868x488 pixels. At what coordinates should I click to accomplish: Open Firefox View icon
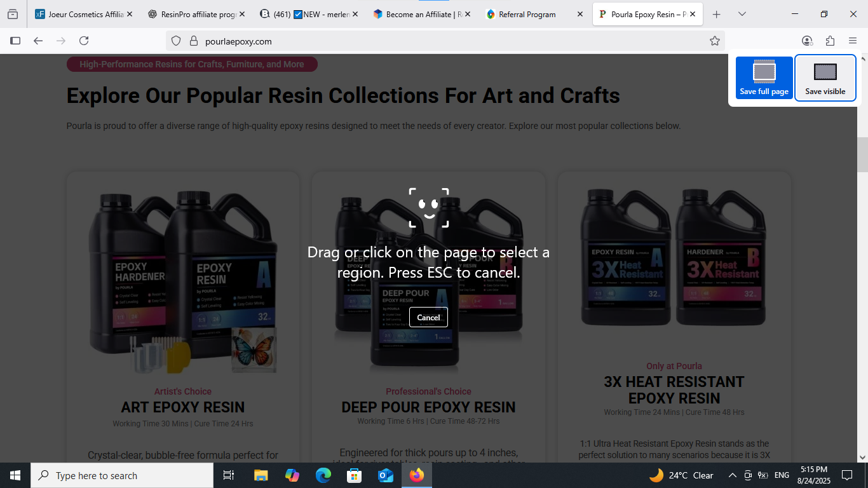point(13,14)
